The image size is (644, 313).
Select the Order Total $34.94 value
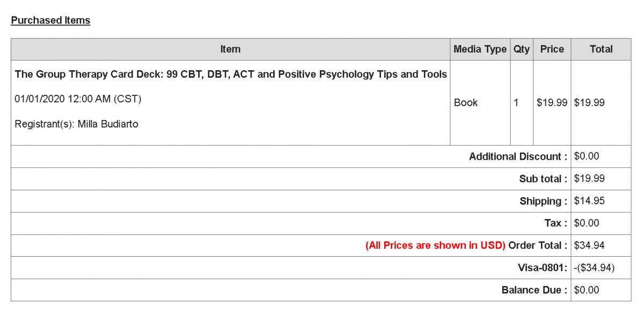pyautogui.click(x=589, y=245)
